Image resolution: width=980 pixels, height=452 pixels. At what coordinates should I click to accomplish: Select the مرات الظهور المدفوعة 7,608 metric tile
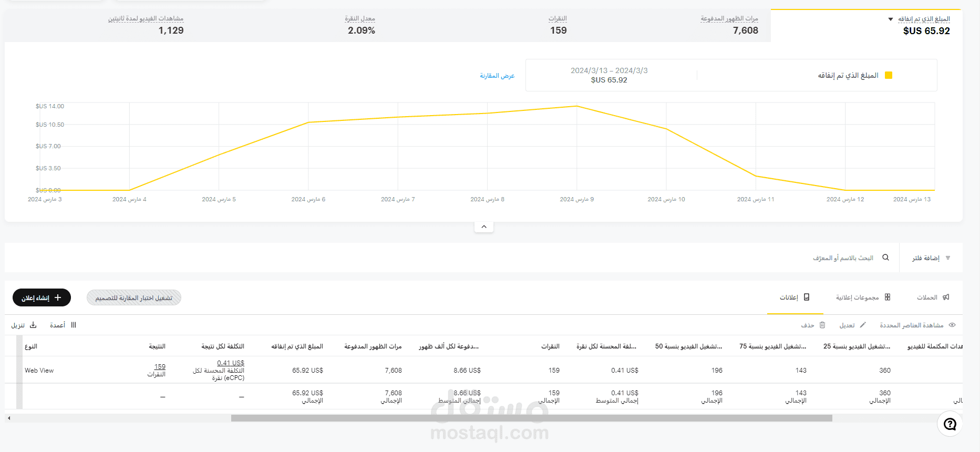(729, 25)
